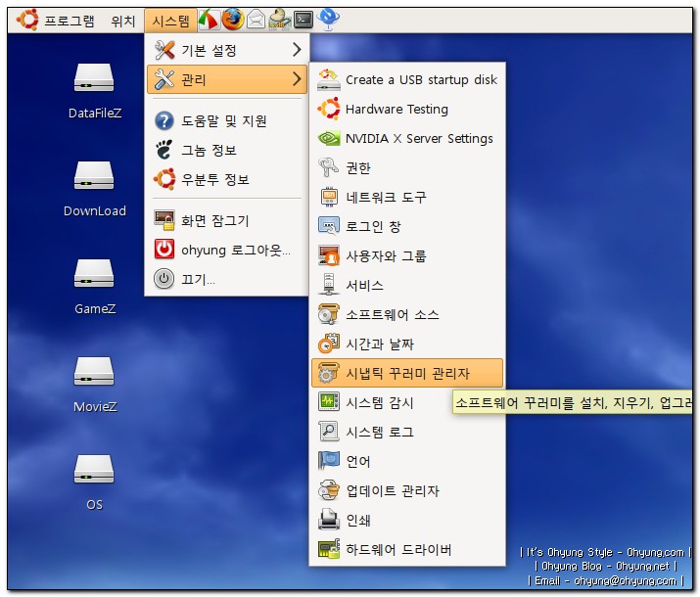Click the blue flag icon beside 언어
Viewport: 700px width, 597px height.
point(329,460)
